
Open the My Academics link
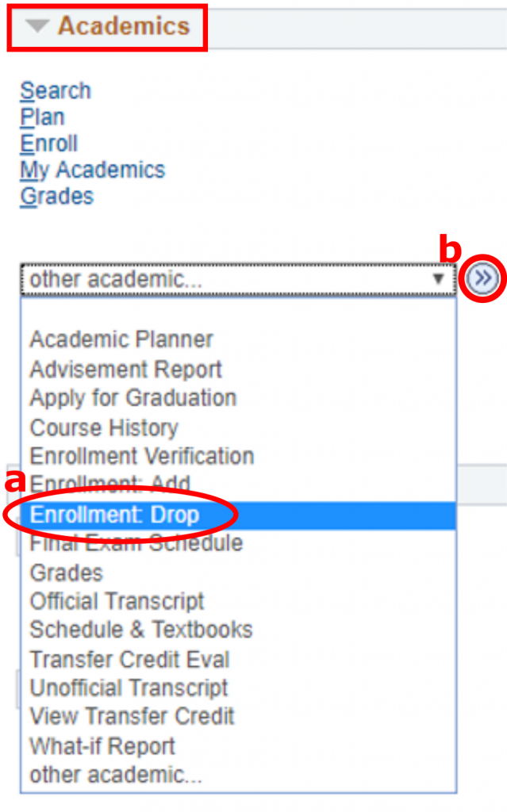click(92, 170)
